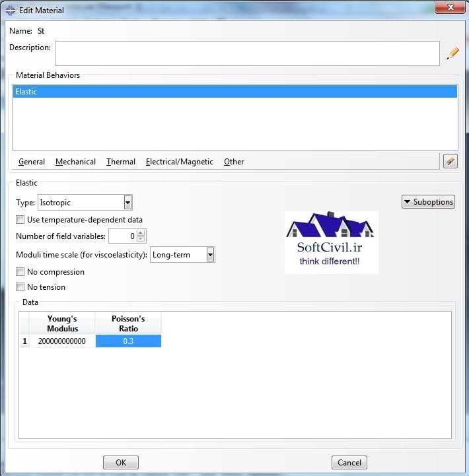Select Elastic in Material Behaviors list

(234, 92)
